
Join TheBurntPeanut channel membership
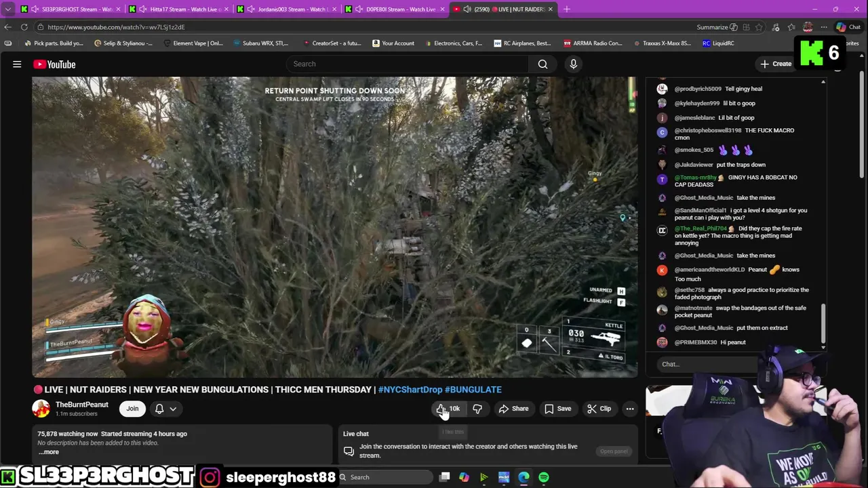tap(132, 409)
